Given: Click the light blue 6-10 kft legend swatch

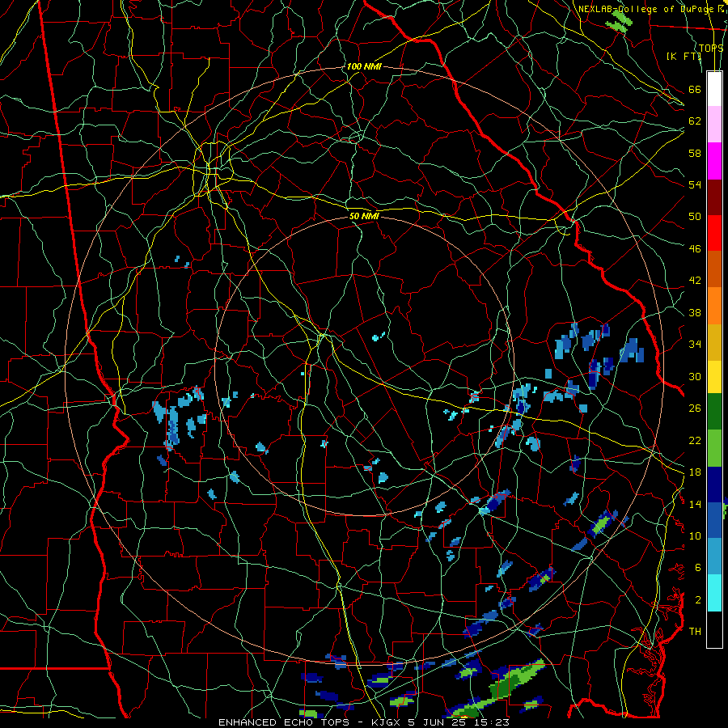Looking at the screenshot, I should tap(714, 557).
